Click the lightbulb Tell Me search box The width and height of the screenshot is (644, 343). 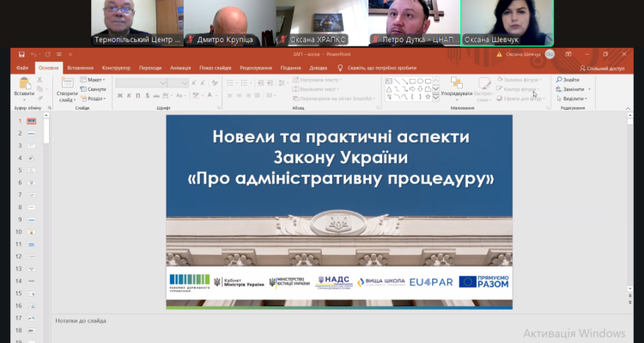[381, 67]
